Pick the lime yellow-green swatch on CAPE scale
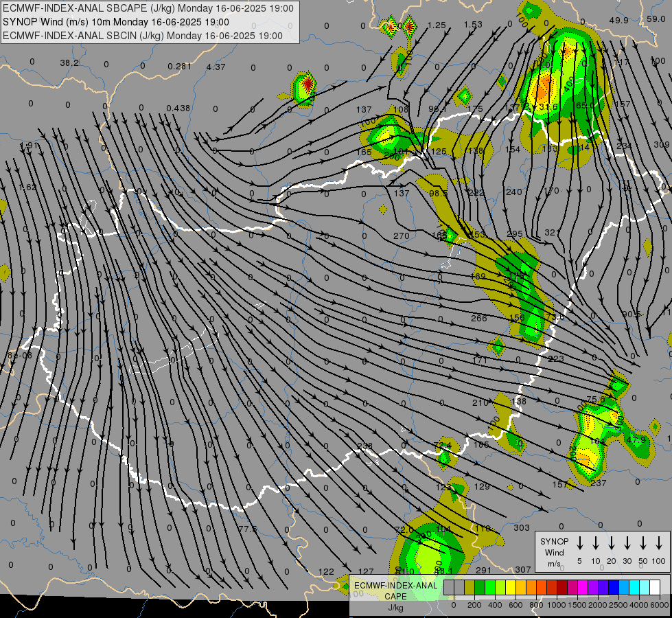 [500, 588]
